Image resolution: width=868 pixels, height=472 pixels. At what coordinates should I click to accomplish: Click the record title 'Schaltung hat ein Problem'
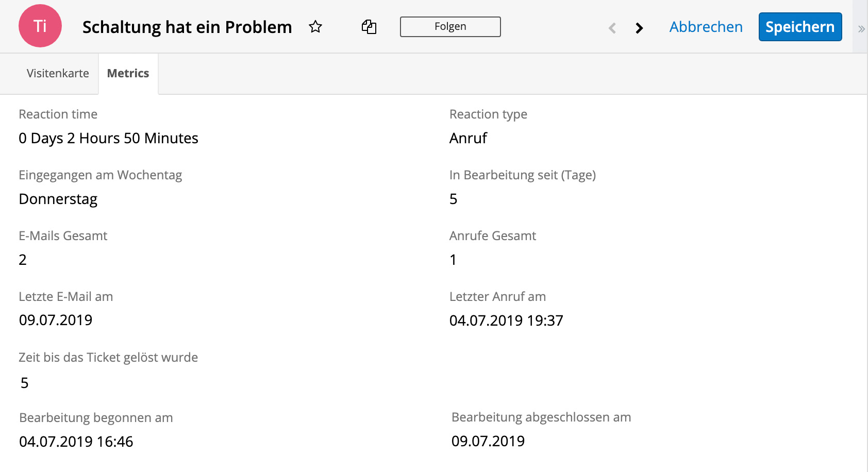(x=187, y=27)
